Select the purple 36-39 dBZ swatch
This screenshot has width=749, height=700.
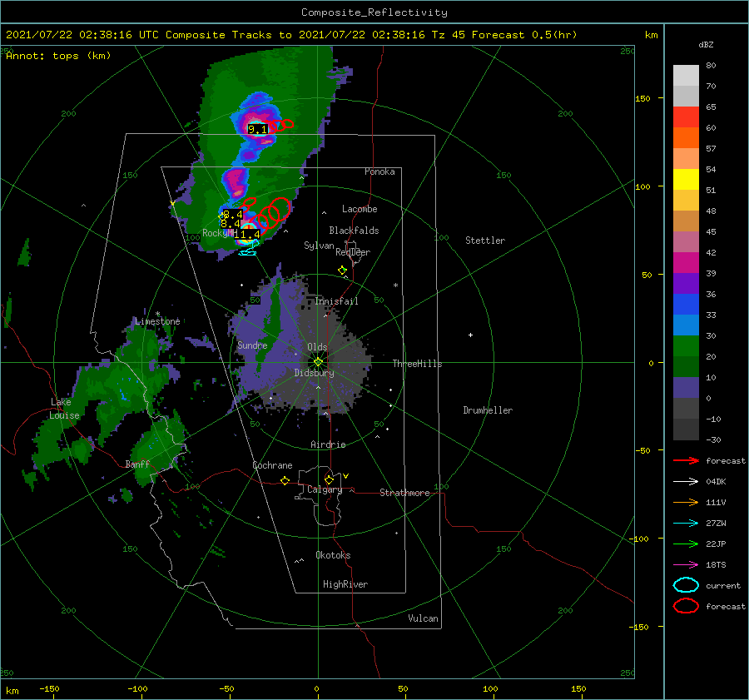point(686,283)
